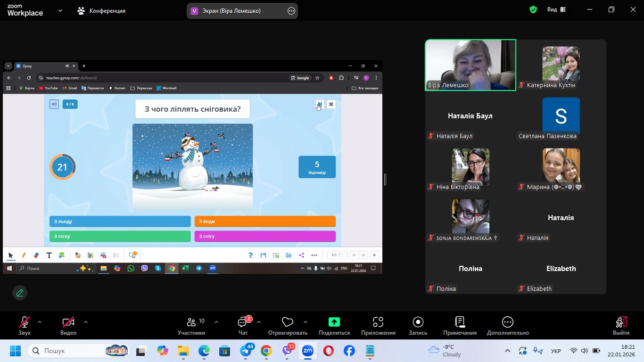The height and width of the screenshot is (362, 644).
Task: Open the View layout menu
Action: point(556,9)
